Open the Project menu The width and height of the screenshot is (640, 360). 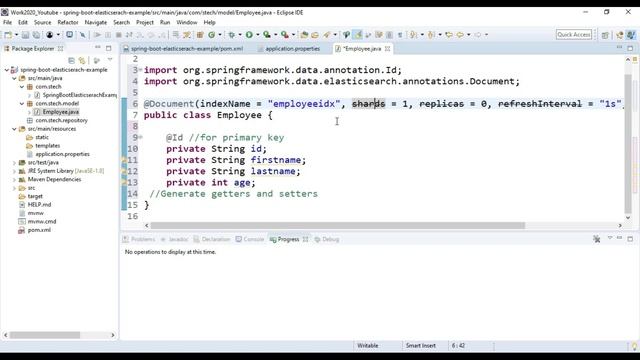point(145,22)
